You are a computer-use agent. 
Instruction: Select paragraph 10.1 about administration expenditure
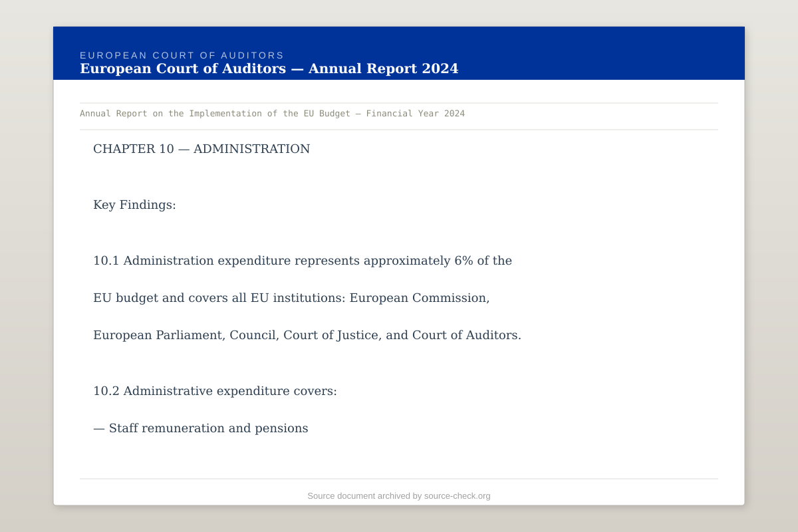[x=303, y=260]
